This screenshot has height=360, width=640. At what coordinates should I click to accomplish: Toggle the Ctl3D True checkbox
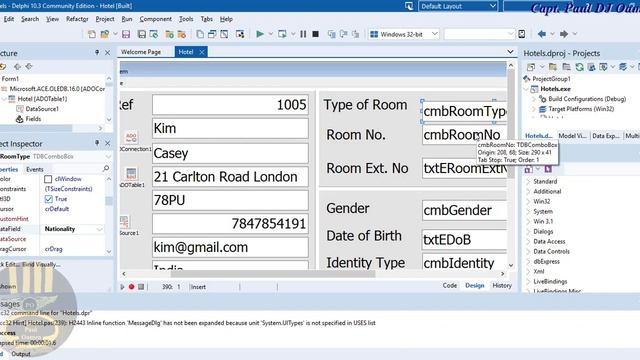coord(49,199)
